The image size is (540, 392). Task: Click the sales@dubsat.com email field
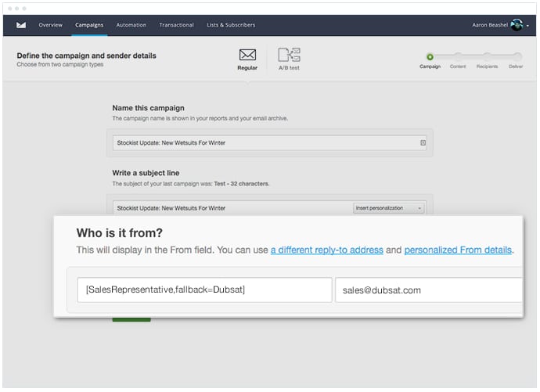(429, 290)
